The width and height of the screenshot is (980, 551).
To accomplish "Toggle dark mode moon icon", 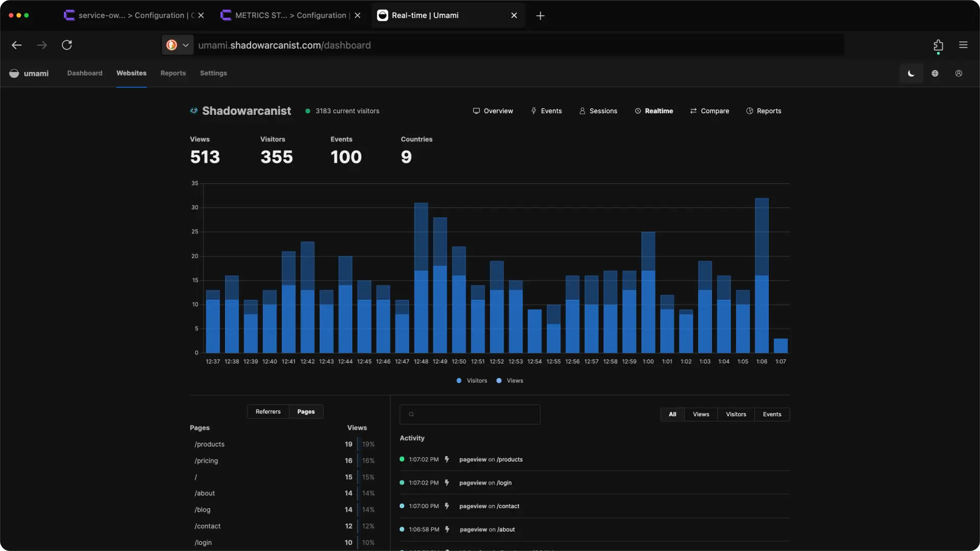I will (911, 73).
